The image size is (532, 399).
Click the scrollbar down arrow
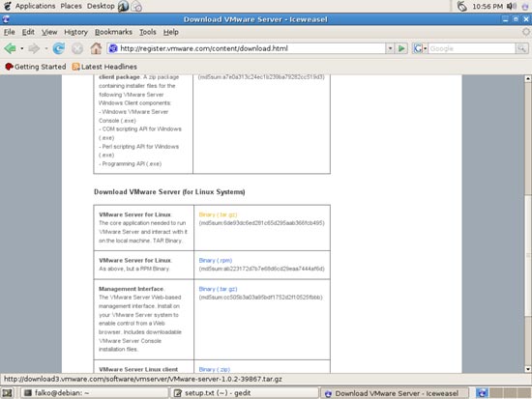[x=527, y=369]
